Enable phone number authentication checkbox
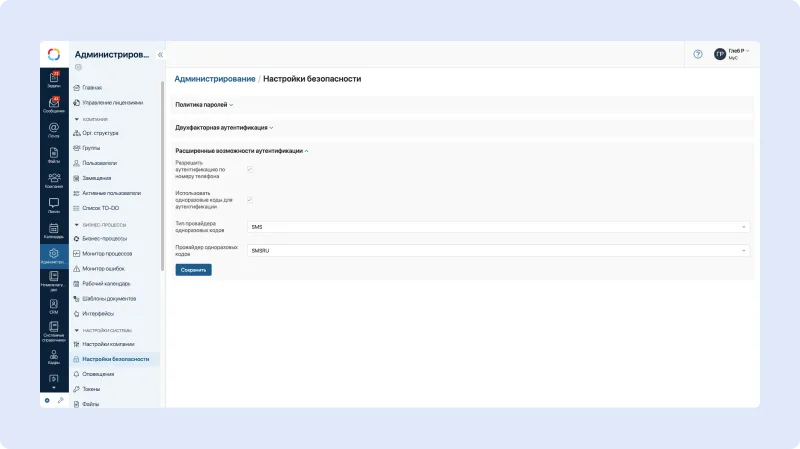The width and height of the screenshot is (800, 449). pyautogui.click(x=250, y=169)
